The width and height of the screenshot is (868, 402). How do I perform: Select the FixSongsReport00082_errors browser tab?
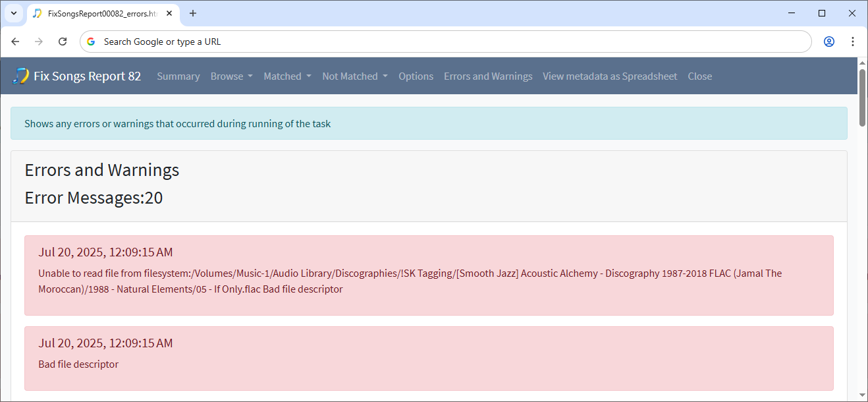pos(102,13)
